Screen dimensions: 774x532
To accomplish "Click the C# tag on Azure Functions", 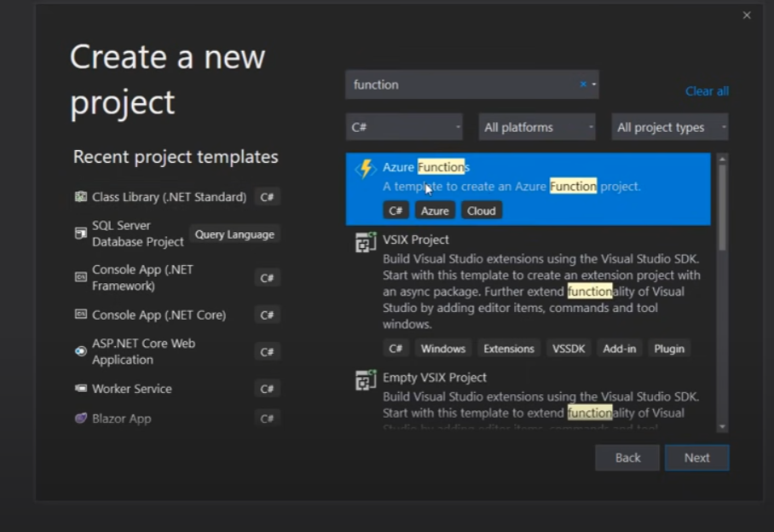I will coord(396,211).
